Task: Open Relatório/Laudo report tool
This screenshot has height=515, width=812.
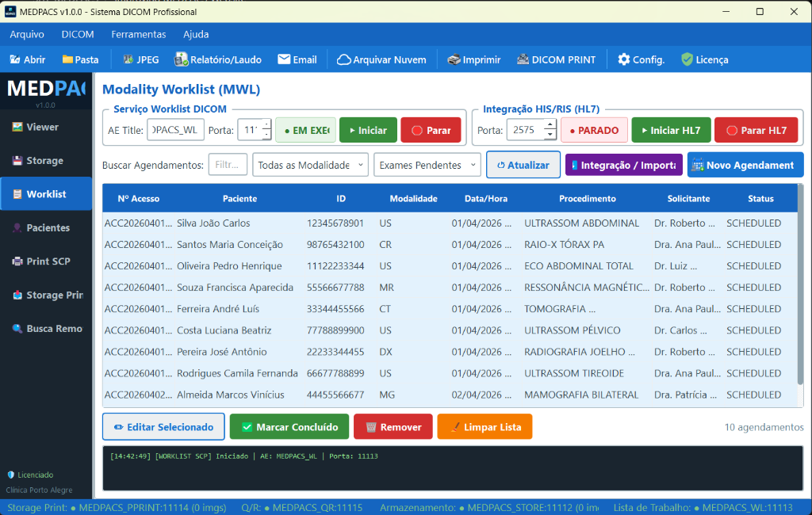Action: click(217, 59)
